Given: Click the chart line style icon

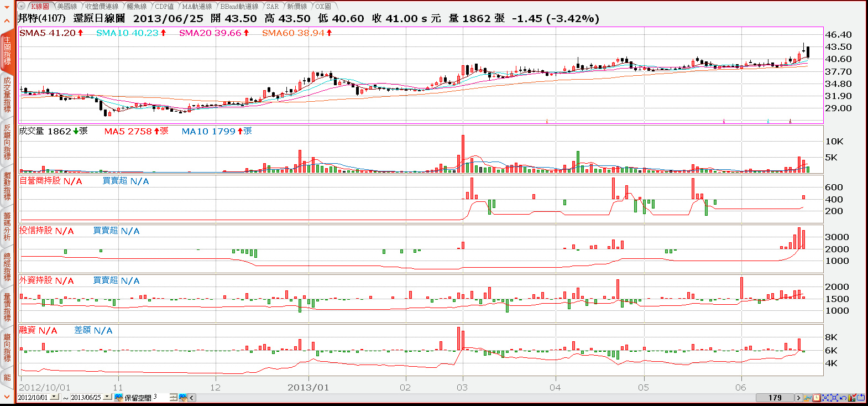Looking at the screenshot, I should point(808,397).
